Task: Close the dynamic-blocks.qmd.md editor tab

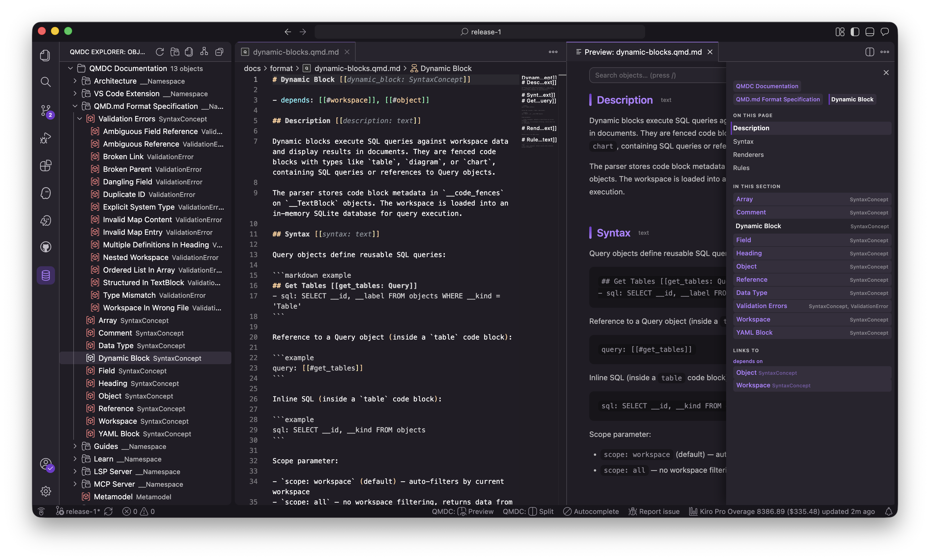Action: coord(347,52)
